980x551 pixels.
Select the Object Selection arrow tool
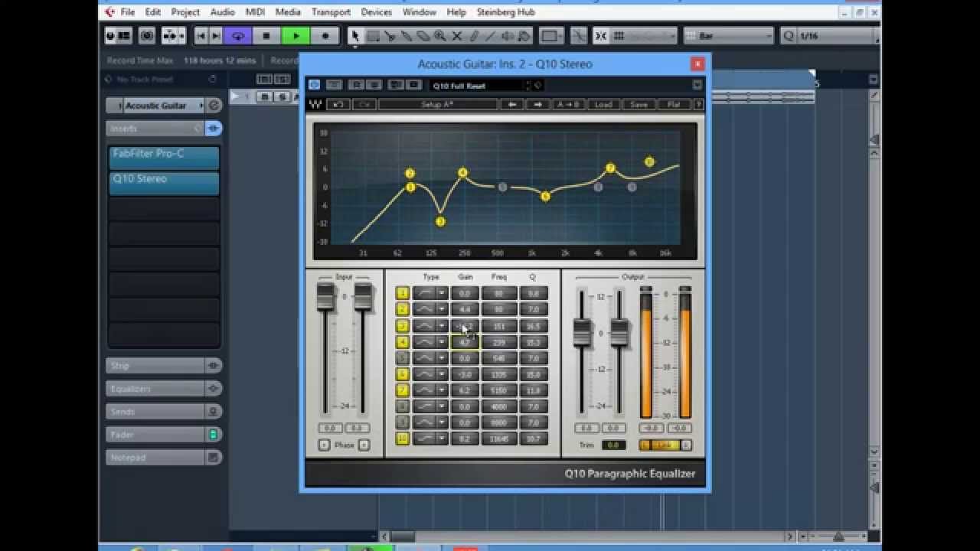(x=355, y=36)
